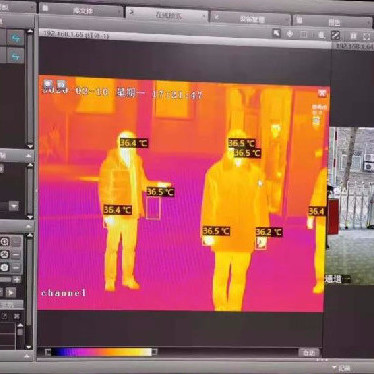
Task: Click the focus control icon below zoom
Action: pos(5,255)
